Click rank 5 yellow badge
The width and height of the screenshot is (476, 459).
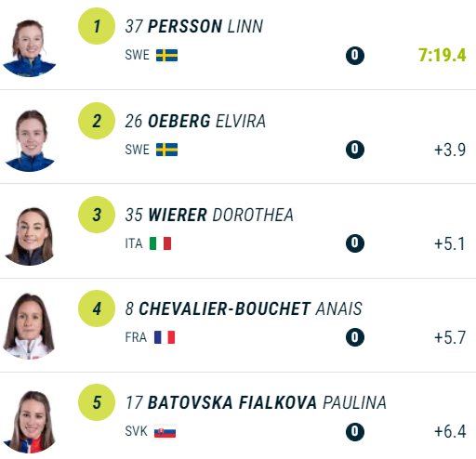click(x=97, y=402)
